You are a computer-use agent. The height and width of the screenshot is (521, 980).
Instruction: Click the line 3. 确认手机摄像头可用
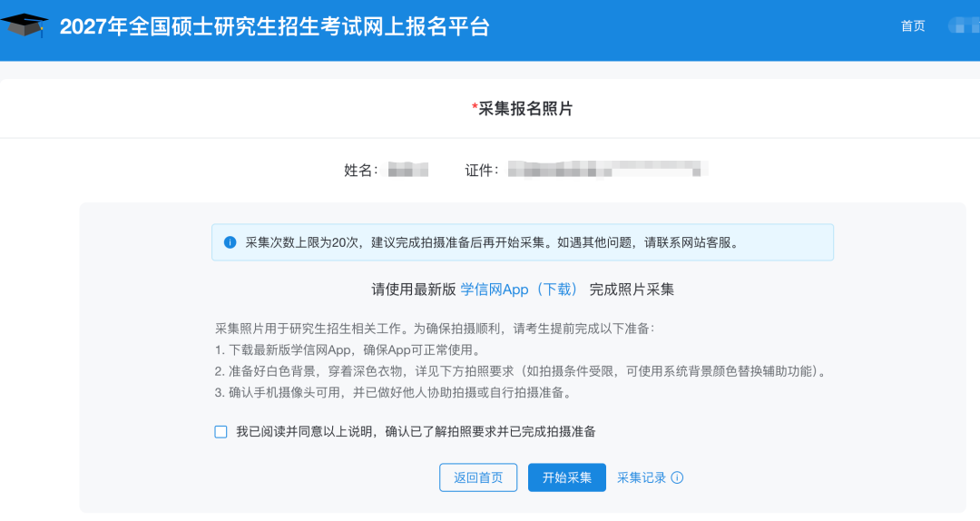pos(395,393)
